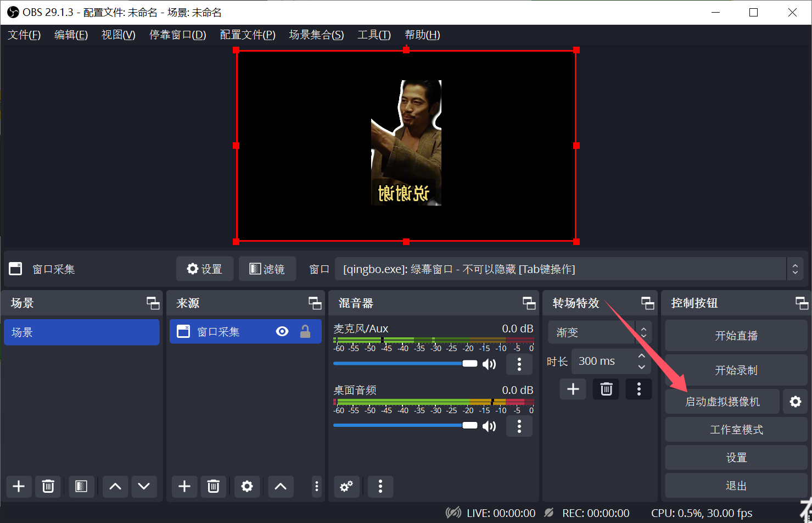Open 配置文件(P) menu
The height and width of the screenshot is (523, 812).
[x=248, y=35]
